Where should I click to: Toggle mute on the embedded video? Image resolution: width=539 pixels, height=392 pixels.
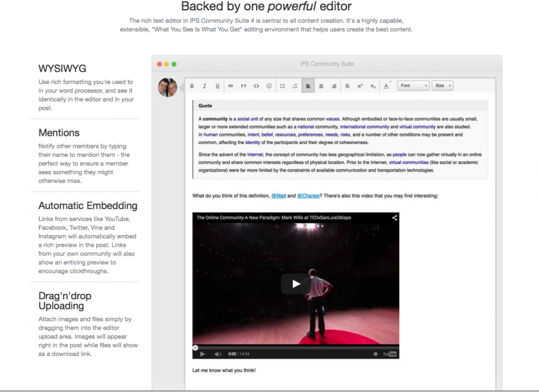tap(218, 354)
